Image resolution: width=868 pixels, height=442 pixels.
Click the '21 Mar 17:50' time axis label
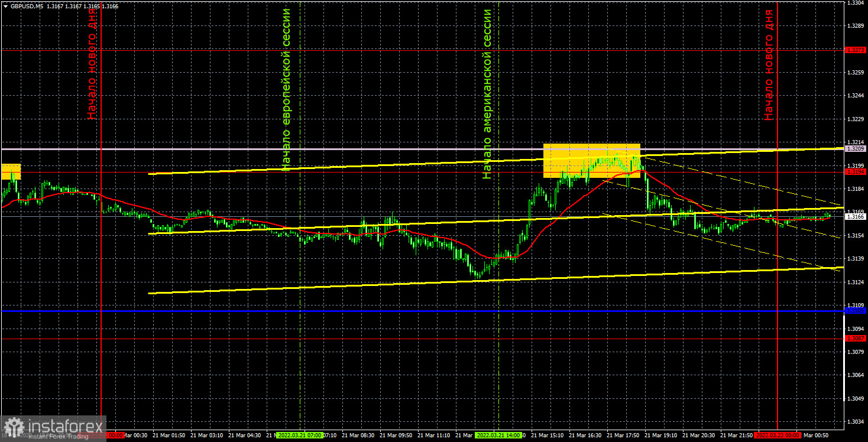623,435
